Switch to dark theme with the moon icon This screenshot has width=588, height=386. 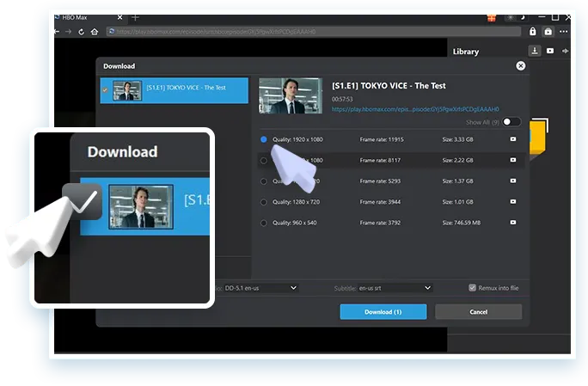click(523, 17)
